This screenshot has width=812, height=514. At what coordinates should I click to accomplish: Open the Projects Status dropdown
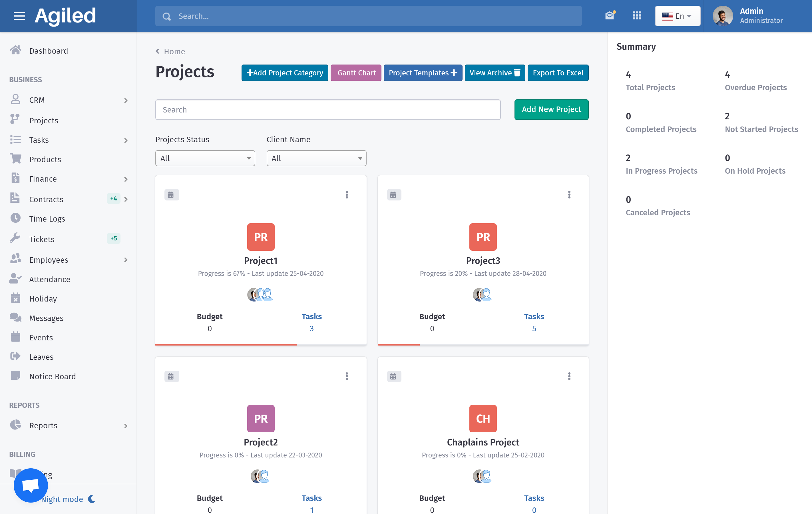(205, 158)
